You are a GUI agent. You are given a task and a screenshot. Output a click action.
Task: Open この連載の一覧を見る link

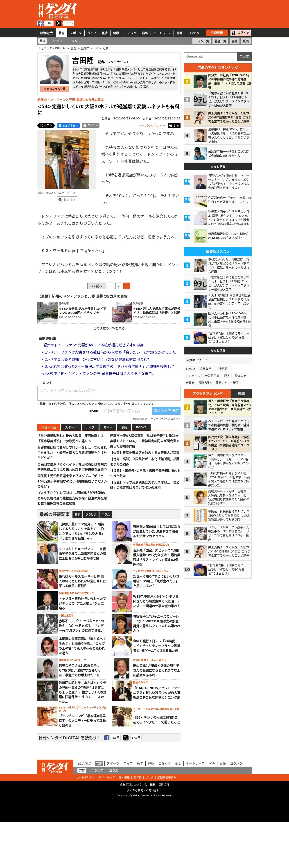(x=109, y=328)
